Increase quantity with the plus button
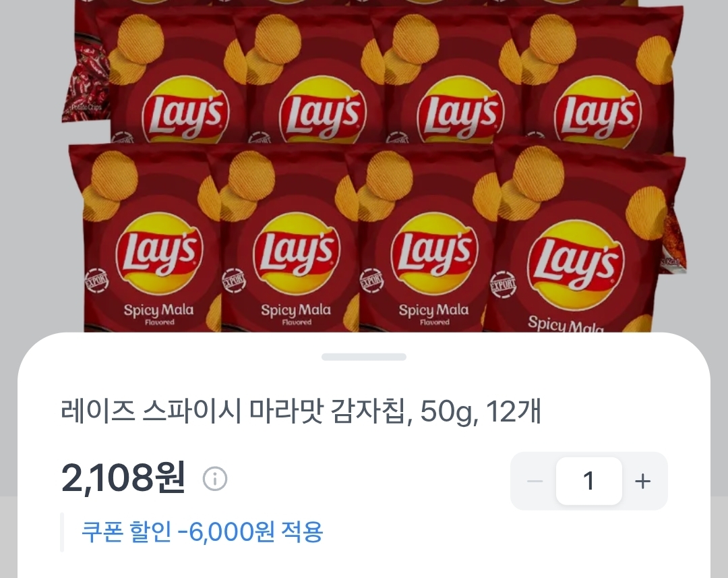Viewport: 728px width, 578px height. pos(642,481)
